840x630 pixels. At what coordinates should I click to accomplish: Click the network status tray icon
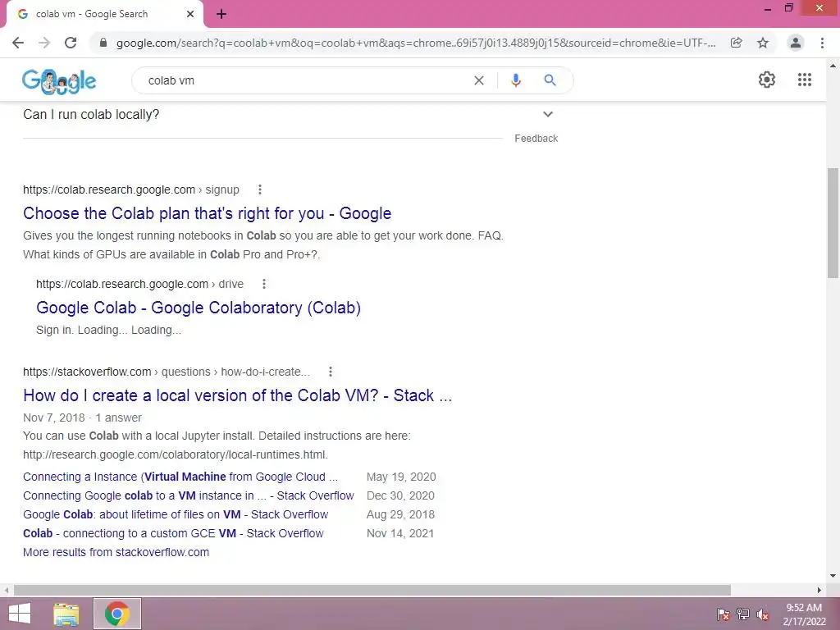pyautogui.click(x=743, y=614)
